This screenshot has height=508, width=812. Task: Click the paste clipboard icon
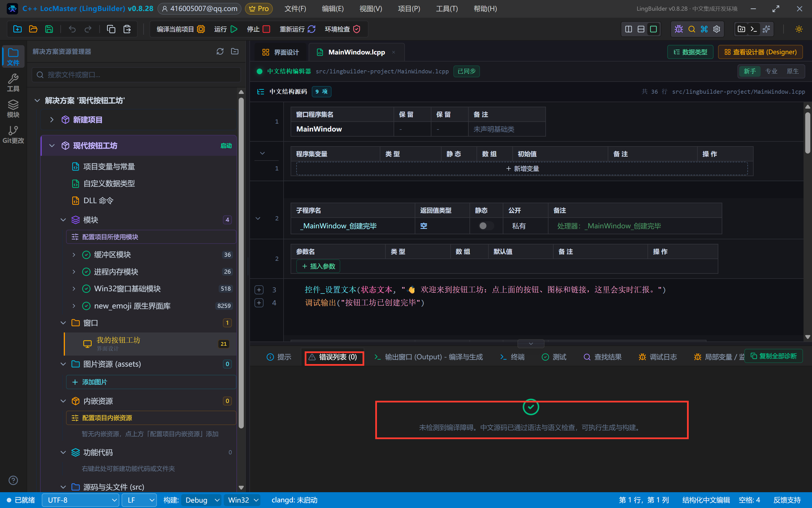127,29
